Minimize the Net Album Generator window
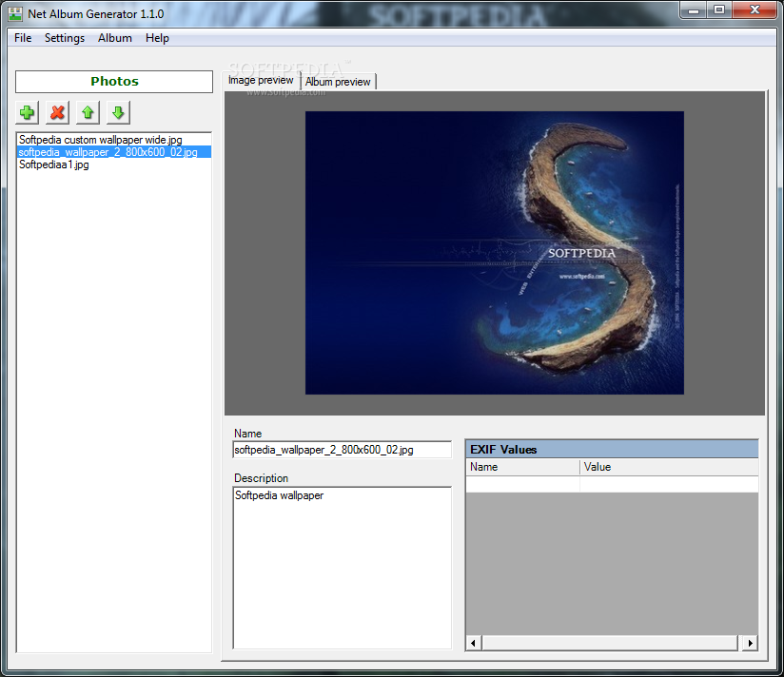The width and height of the screenshot is (784, 677). click(693, 10)
